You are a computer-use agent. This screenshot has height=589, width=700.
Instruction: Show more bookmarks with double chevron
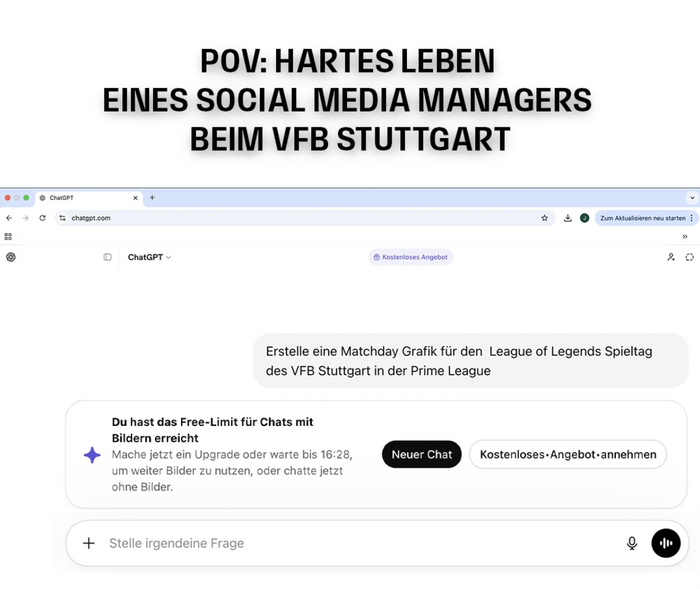[685, 236]
